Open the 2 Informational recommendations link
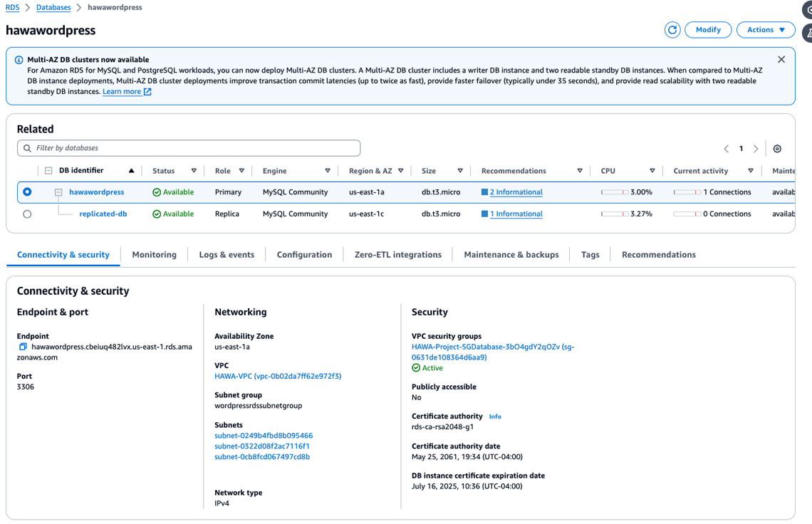 pos(516,192)
